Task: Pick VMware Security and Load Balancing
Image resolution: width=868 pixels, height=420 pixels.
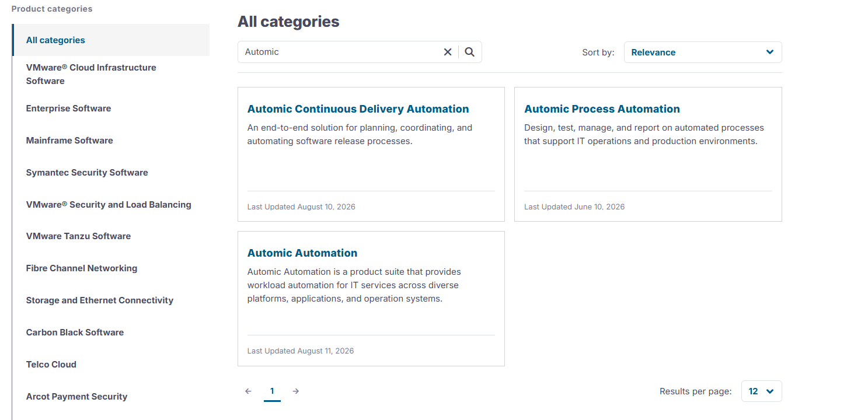Action: (109, 205)
